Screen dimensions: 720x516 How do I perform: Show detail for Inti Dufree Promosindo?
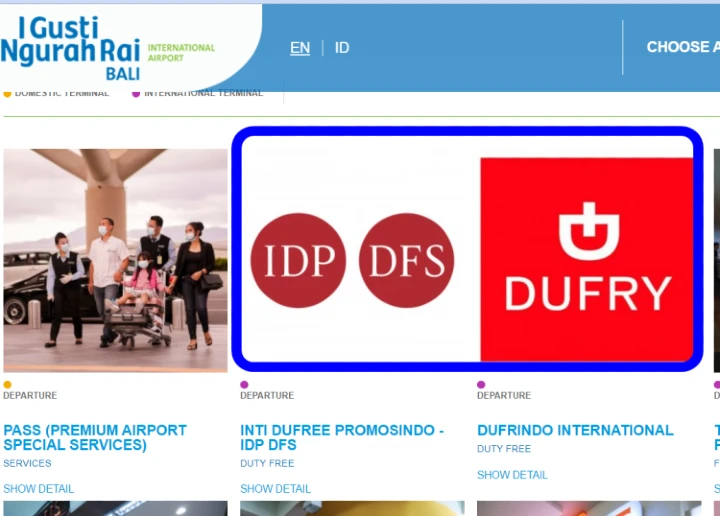coord(276,489)
